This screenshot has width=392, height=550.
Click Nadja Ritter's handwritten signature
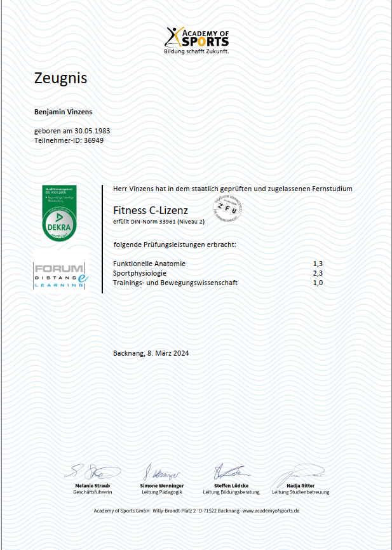point(301,473)
